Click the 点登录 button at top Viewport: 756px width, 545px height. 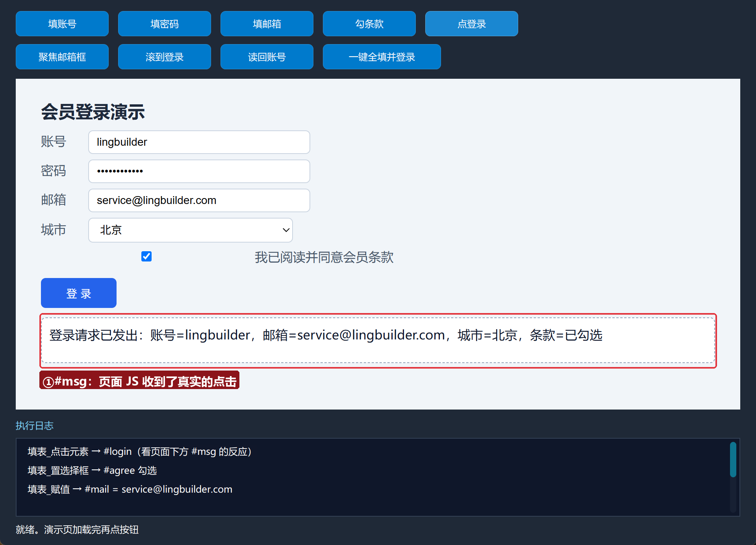click(472, 24)
